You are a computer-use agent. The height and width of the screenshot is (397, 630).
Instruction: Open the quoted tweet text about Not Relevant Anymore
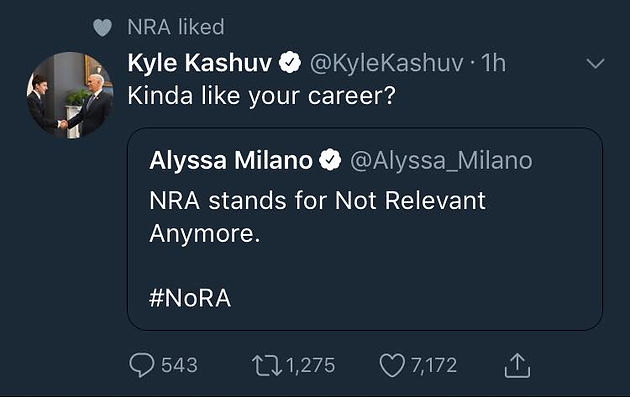[x=317, y=217]
